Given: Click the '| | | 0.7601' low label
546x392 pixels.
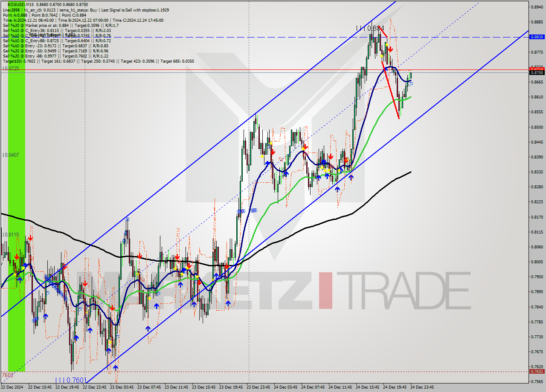Looking at the screenshot, I should click(71, 380).
